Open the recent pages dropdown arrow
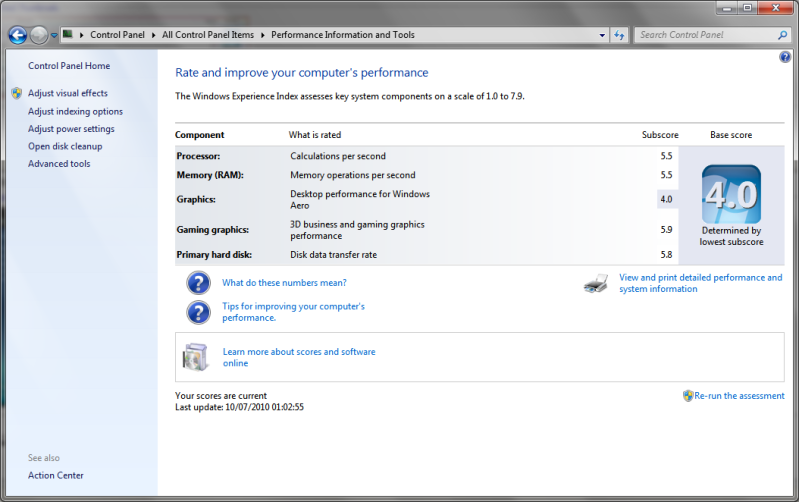 pyautogui.click(x=54, y=36)
